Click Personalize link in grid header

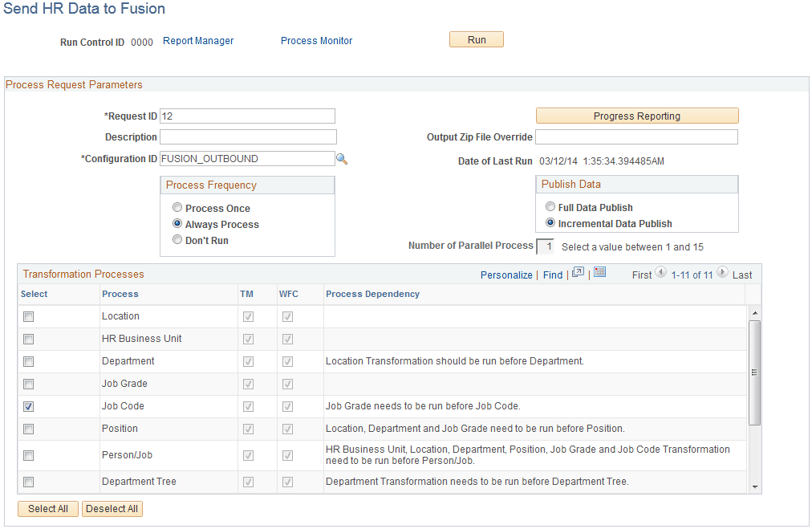[506, 275]
